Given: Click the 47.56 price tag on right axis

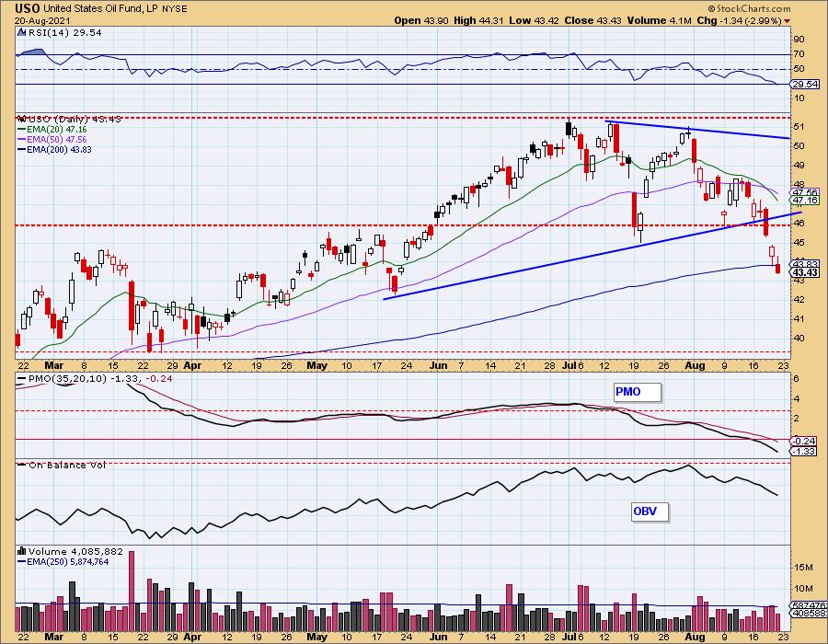Looking at the screenshot, I should (805, 192).
